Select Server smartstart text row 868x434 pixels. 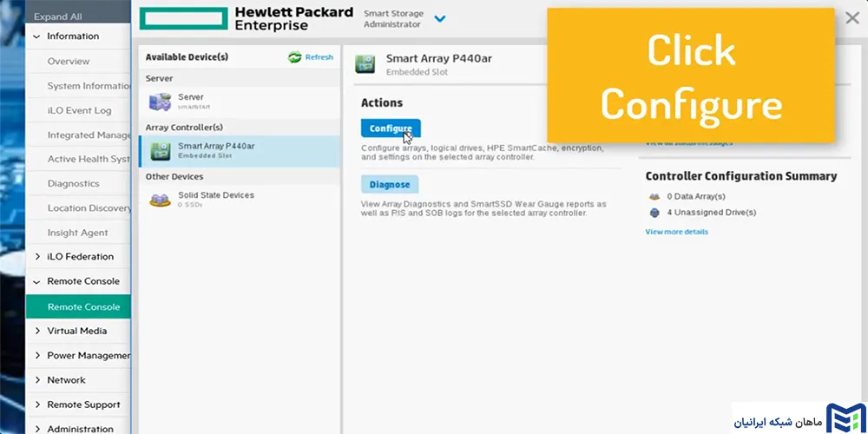pyautogui.click(x=240, y=102)
